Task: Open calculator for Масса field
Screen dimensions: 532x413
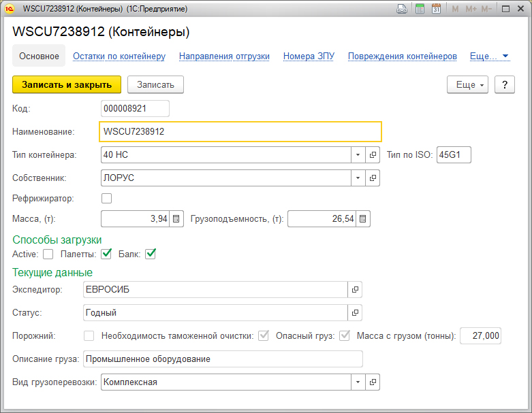Action: pyautogui.click(x=176, y=219)
